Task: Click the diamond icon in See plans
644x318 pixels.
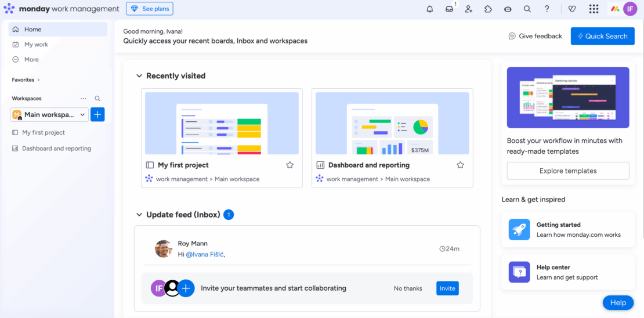Action: tap(134, 9)
